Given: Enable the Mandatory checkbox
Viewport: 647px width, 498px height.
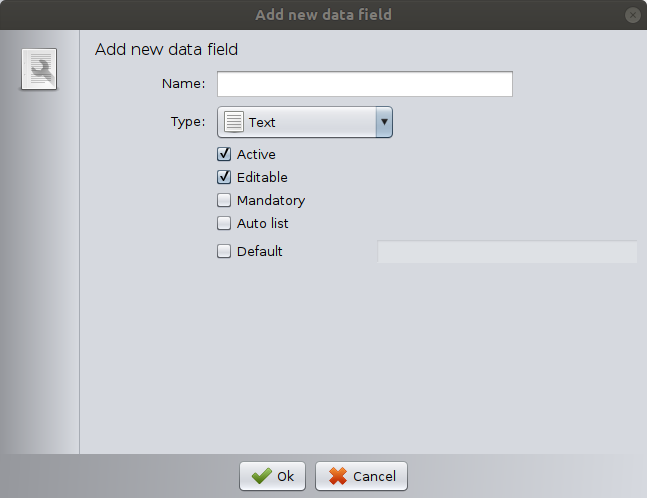Looking at the screenshot, I should point(224,200).
